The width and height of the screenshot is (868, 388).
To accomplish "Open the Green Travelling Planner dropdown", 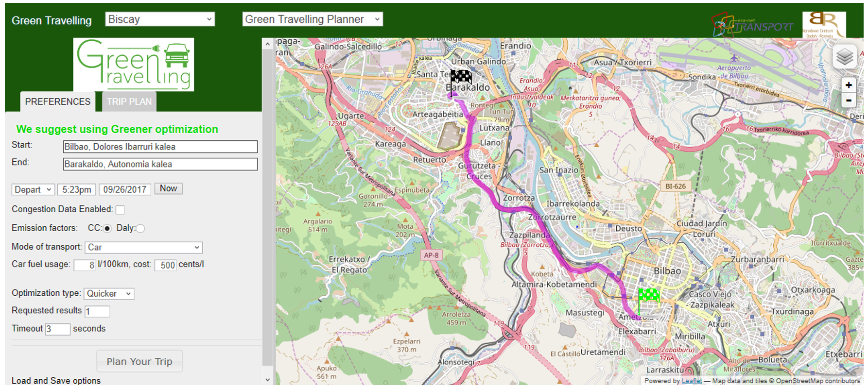I will point(312,19).
